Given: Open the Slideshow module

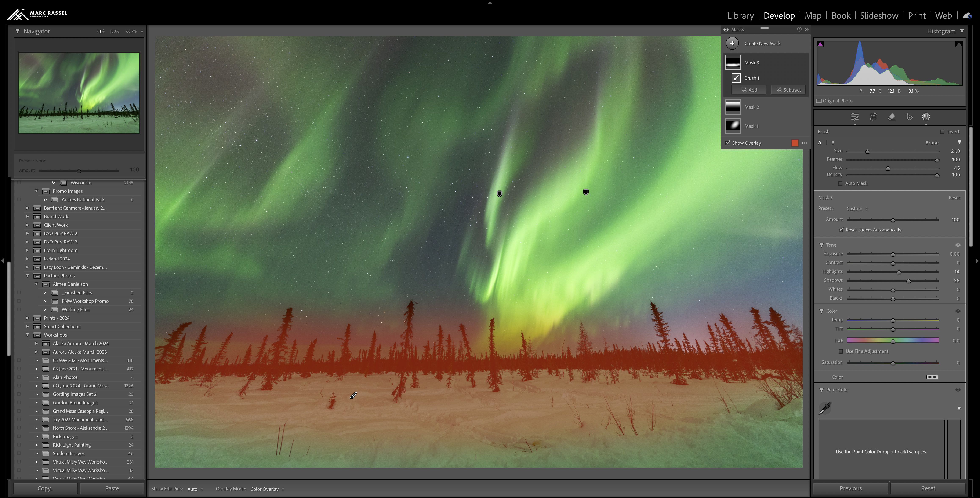Looking at the screenshot, I should pos(879,16).
